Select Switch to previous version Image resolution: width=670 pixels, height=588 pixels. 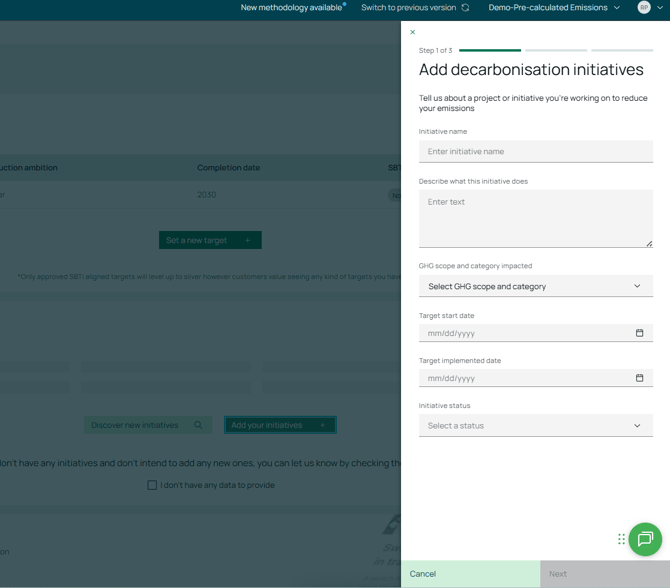pyautogui.click(x=408, y=8)
